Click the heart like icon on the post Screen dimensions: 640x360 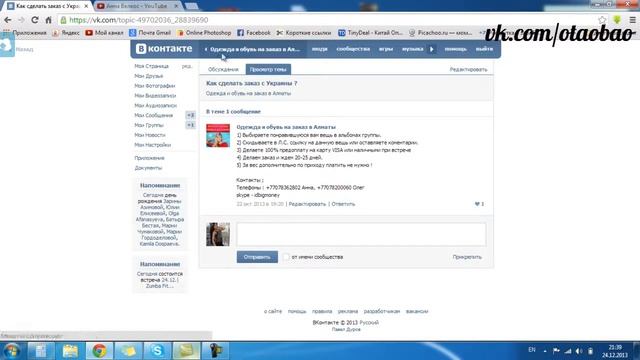pos(477,204)
